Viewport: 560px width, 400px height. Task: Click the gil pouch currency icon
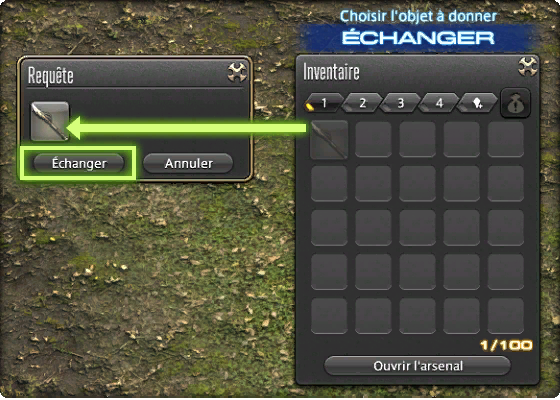coord(515,104)
